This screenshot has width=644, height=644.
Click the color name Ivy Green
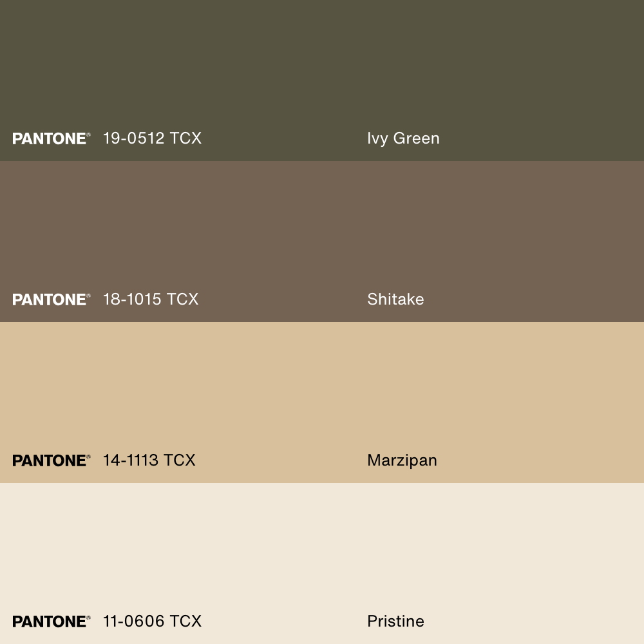click(x=403, y=139)
